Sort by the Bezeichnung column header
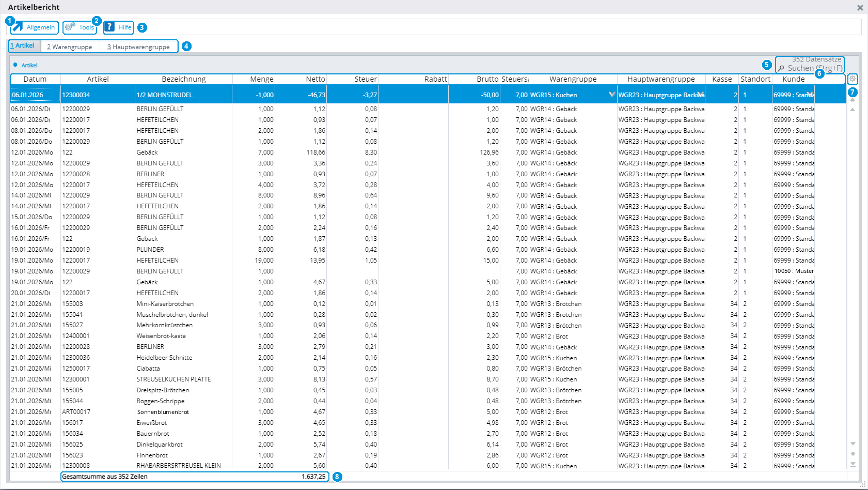 coord(184,79)
